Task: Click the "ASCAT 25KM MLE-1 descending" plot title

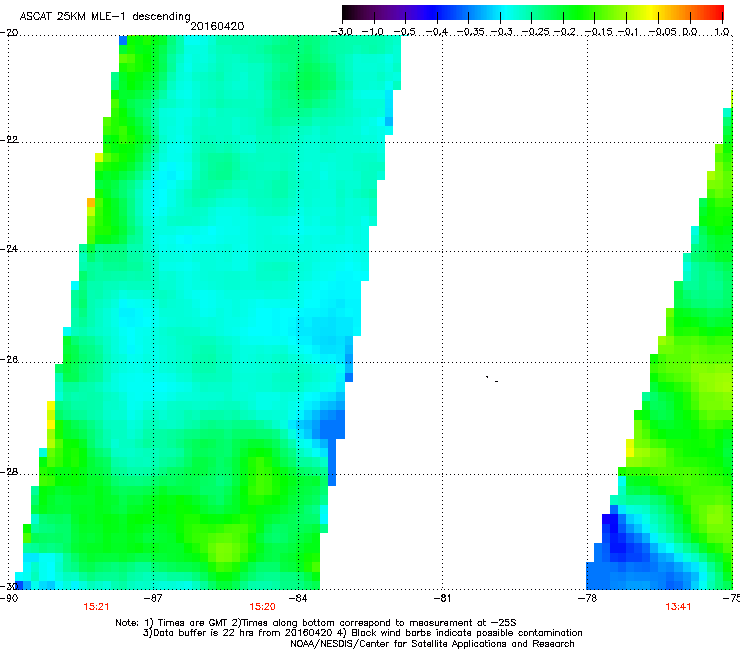Action: tap(105, 16)
